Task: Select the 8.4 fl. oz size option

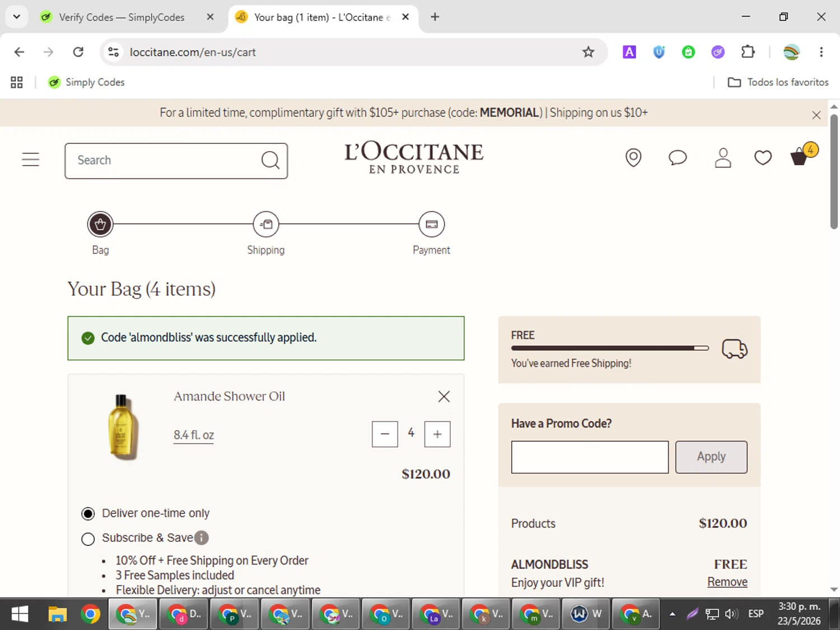Action: 194,435
